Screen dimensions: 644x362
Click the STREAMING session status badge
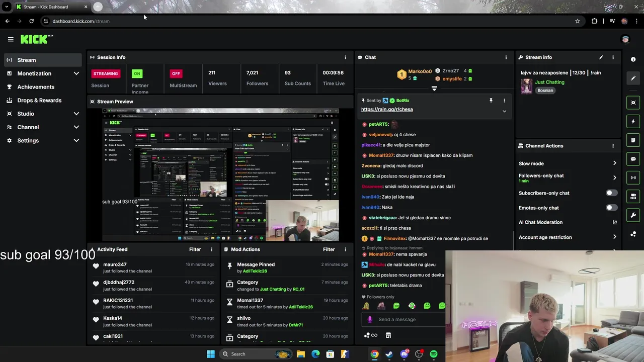106,73
